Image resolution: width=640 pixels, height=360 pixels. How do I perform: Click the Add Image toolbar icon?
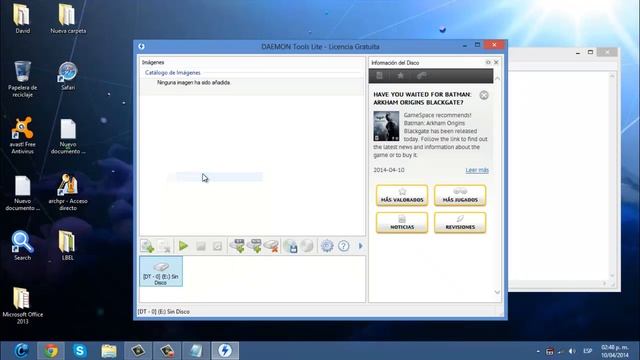(147, 246)
